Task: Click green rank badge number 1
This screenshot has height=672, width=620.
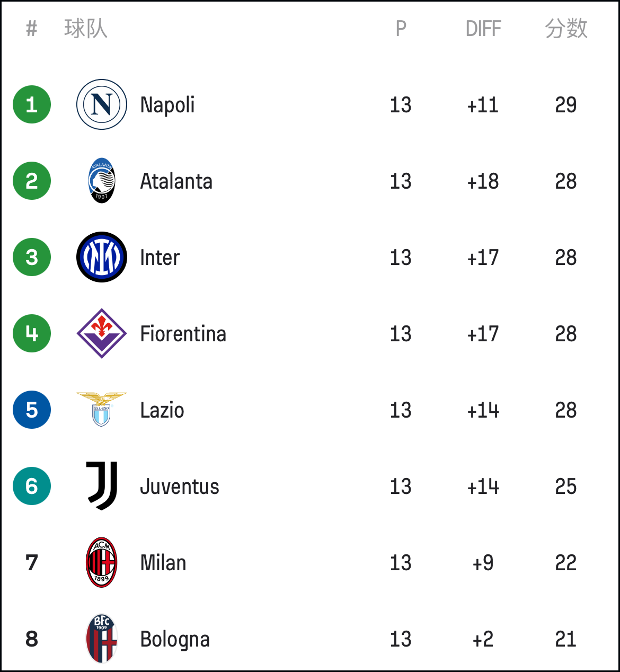Action: coord(32,104)
